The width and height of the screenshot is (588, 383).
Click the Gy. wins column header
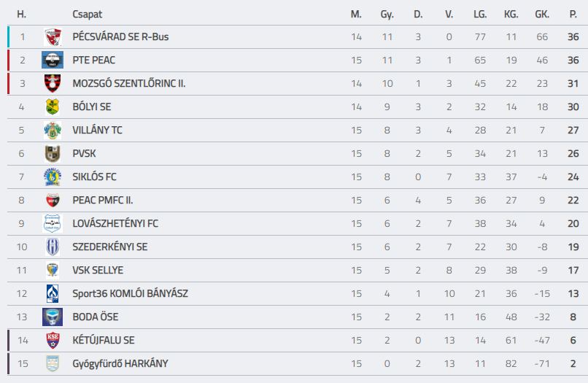387,15
